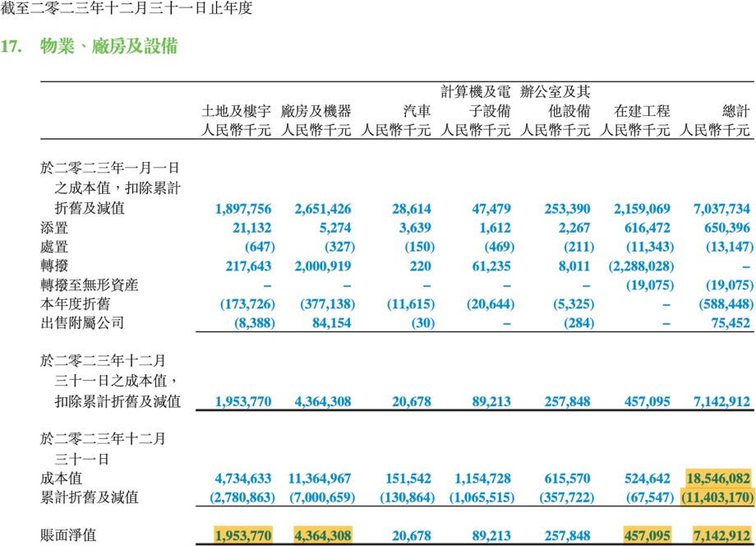Click the 轉撥至無形資產 row label
The width and height of the screenshot is (756, 546).
coord(90,285)
